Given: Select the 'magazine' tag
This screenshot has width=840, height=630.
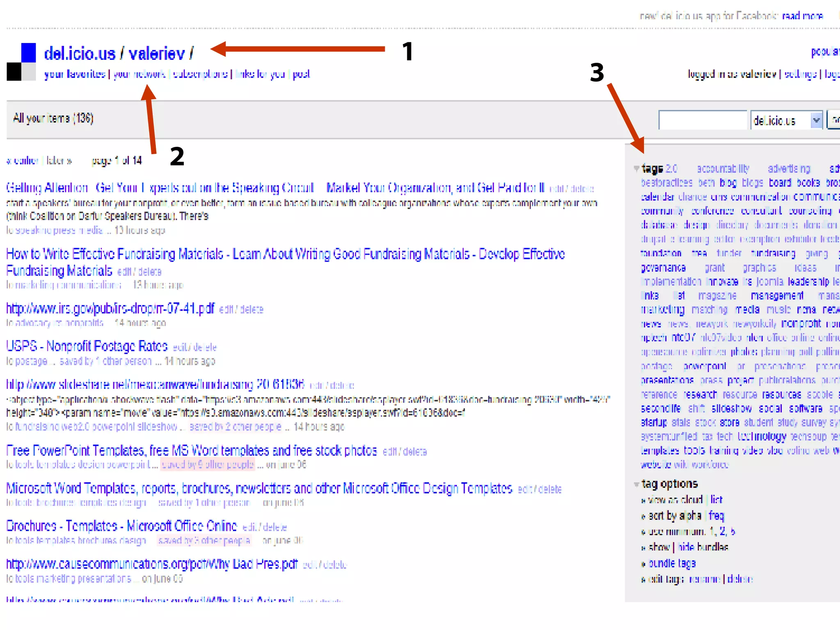Looking at the screenshot, I should (x=717, y=296).
